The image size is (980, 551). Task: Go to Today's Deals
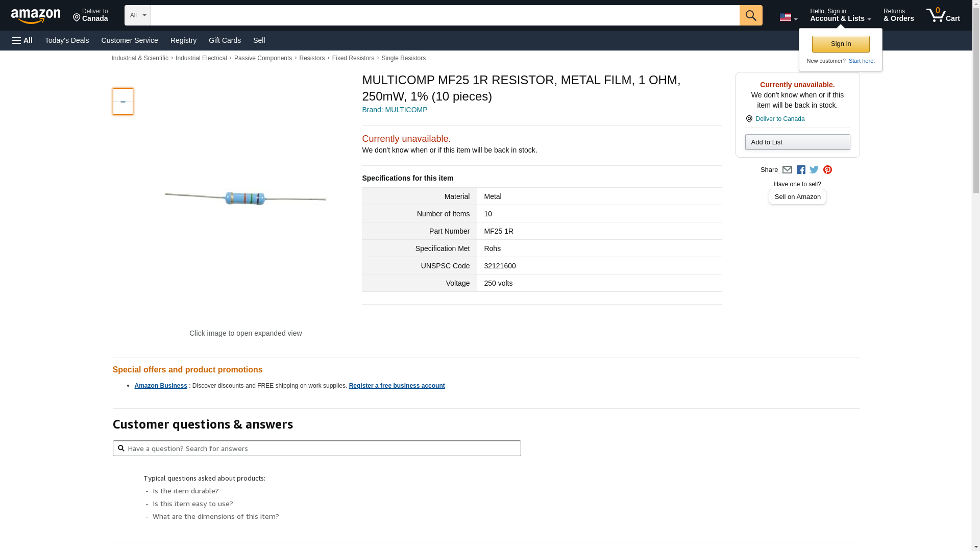(67, 40)
